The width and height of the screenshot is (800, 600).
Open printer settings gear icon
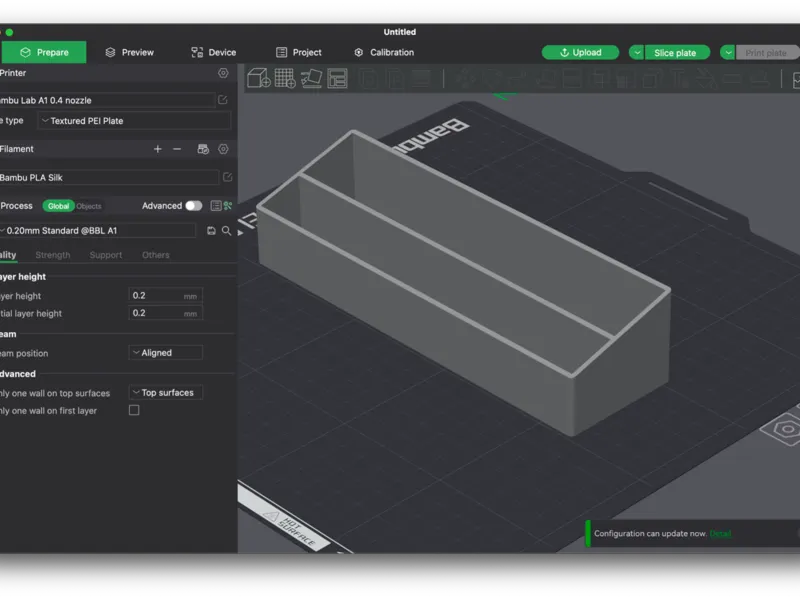(x=223, y=73)
